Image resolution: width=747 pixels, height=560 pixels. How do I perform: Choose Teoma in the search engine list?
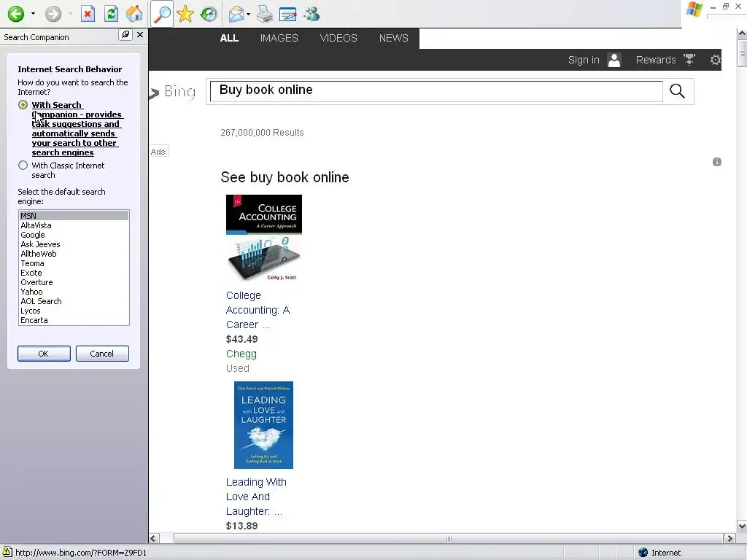coord(74,263)
